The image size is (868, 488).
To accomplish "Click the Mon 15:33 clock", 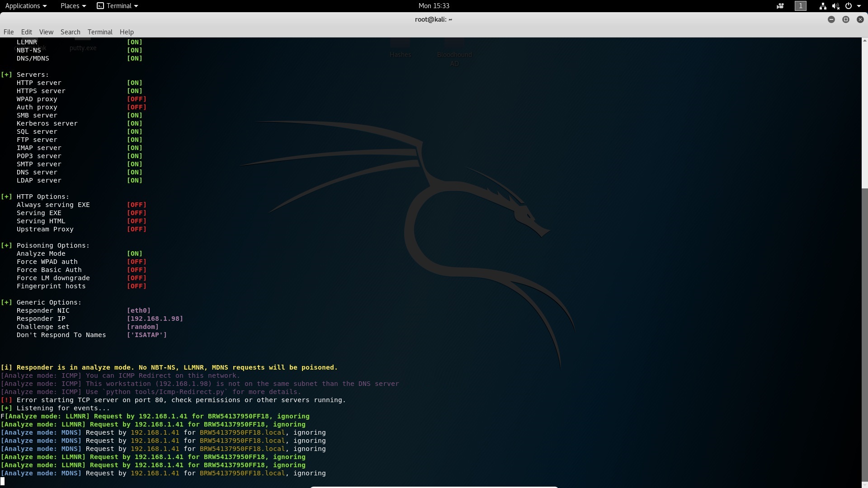I will 434,6.
